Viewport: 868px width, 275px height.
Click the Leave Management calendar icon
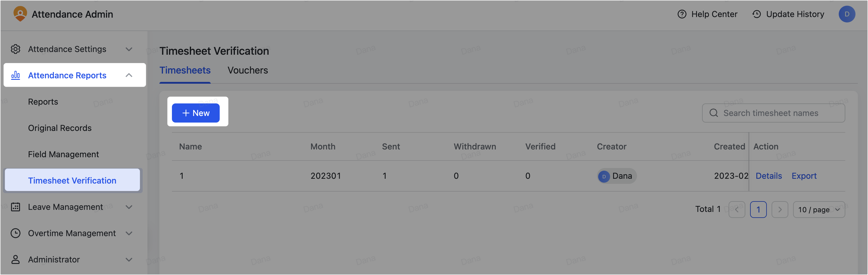(16, 207)
